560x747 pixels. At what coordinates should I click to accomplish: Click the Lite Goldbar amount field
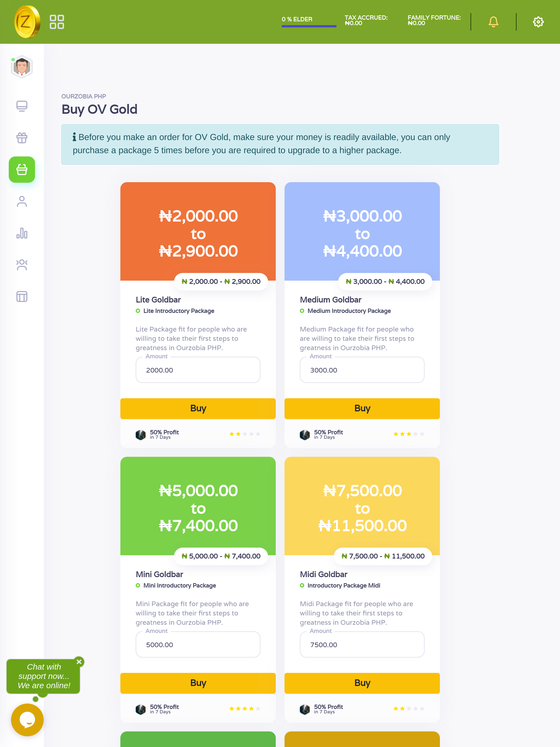[x=198, y=370]
